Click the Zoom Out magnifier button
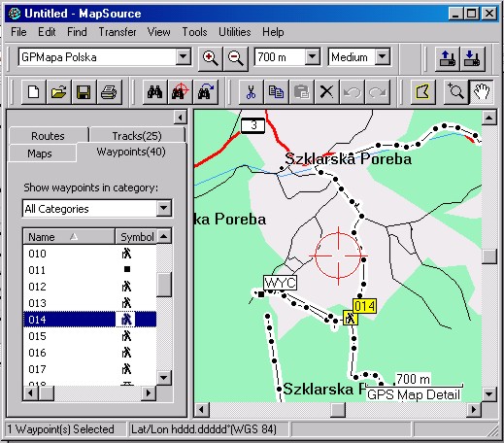Image resolution: width=504 pixels, height=443 pixels. point(236,58)
